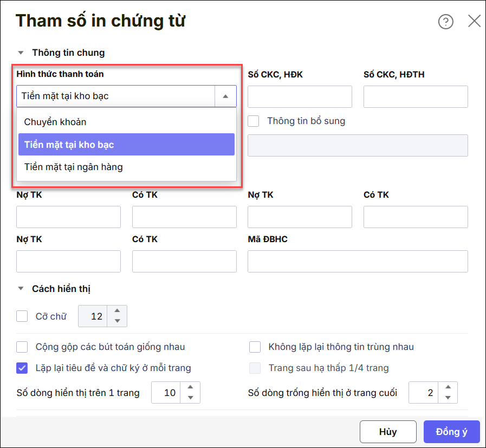The image size is (486, 448).
Task: Select Chuyển khoản payment option
Action: pyautogui.click(x=126, y=122)
